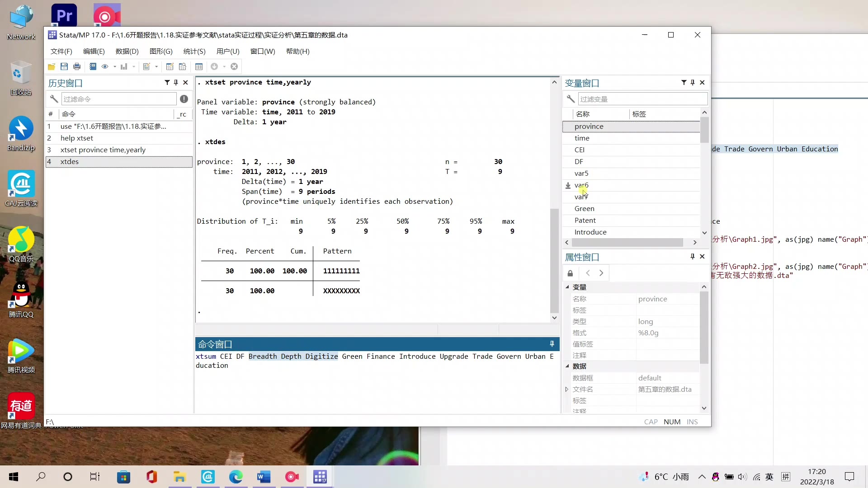Open the filter funnel in History window

pos(167,82)
